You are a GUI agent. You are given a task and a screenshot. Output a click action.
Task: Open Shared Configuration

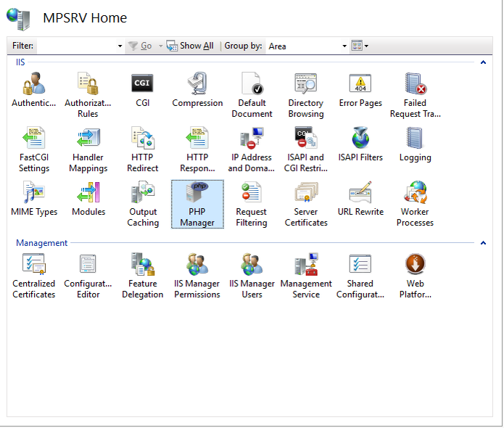click(x=360, y=276)
